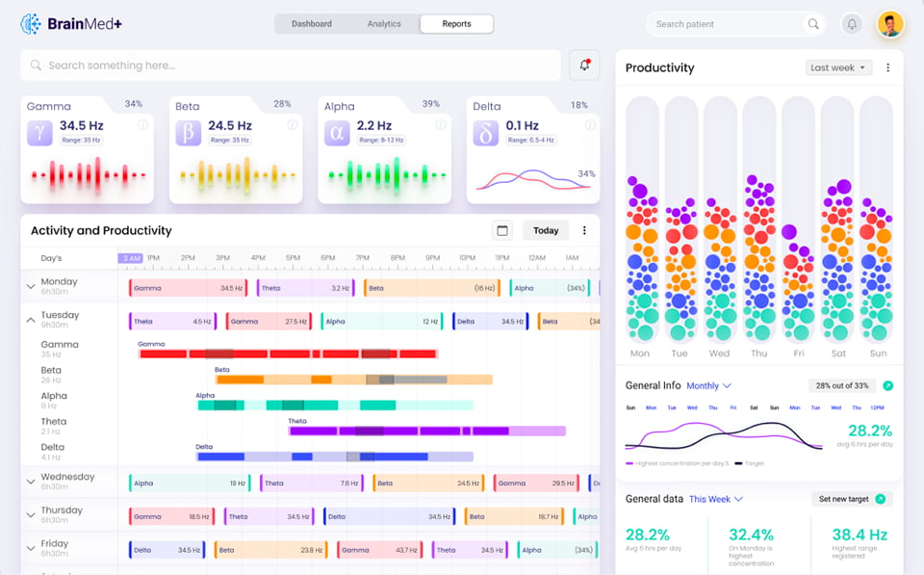Image resolution: width=924 pixels, height=575 pixels.
Task: Click the alert bell beside search bar
Action: (584, 65)
